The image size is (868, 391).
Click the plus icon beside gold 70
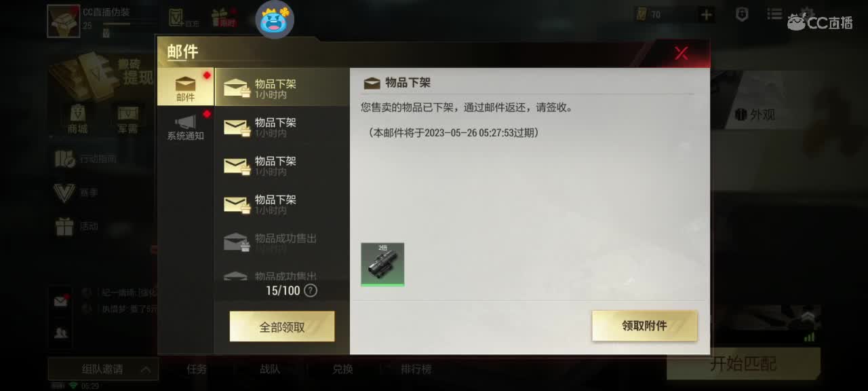(x=707, y=14)
